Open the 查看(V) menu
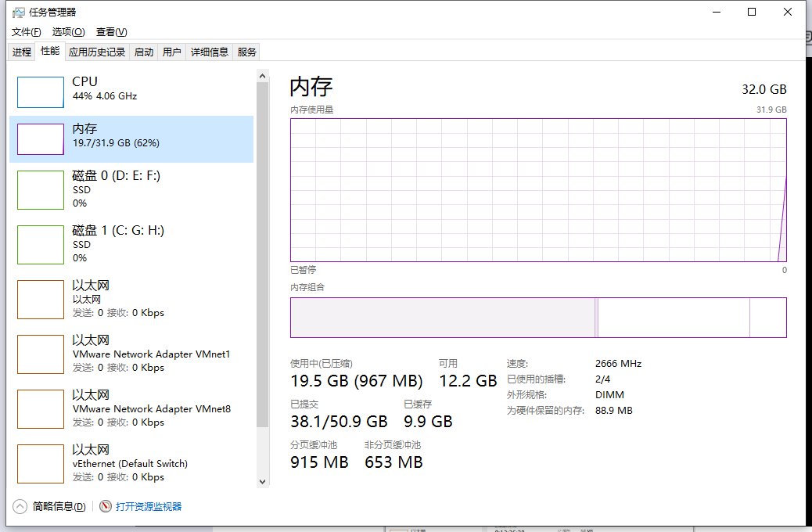The image size is (812, 532). click(111, 32)
